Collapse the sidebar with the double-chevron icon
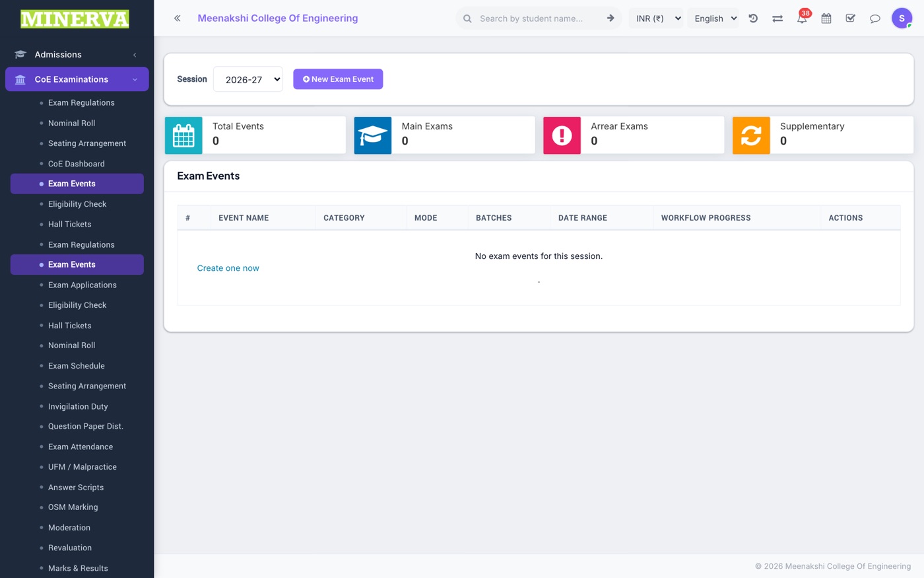The height and width of the screenshot is (578, 924). pos(177,18)
